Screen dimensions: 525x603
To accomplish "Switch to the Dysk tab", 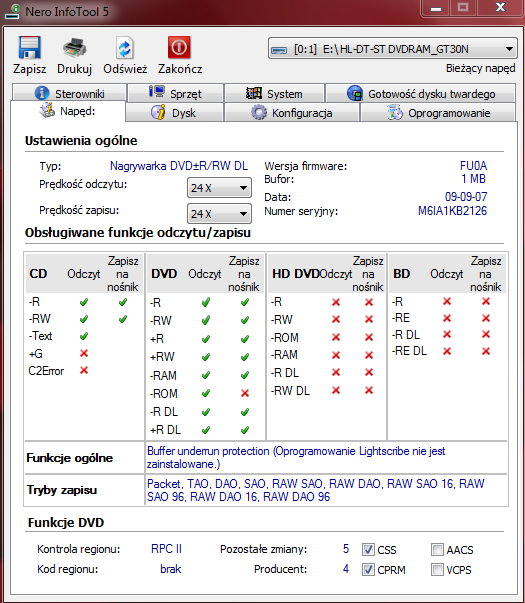I will tap(174, 113).
